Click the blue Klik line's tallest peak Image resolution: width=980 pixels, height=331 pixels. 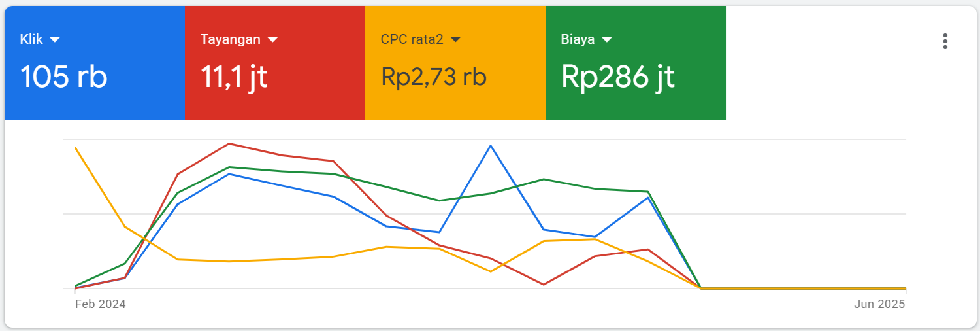[491, 145]
